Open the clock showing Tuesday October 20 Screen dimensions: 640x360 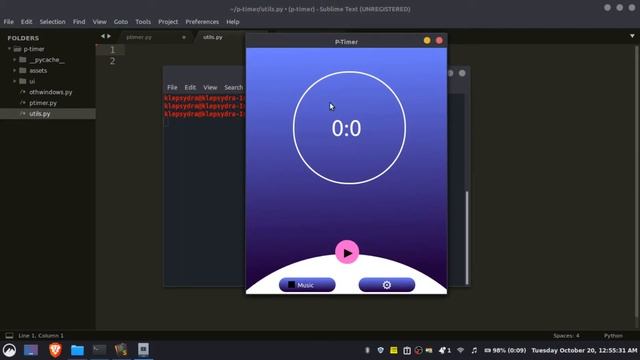click(584, 350)
